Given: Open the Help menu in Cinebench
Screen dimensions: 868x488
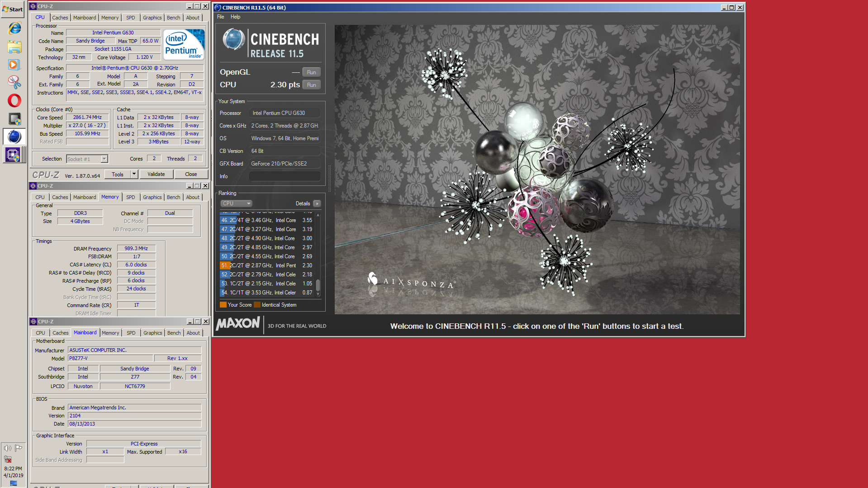Looking at the screenshot, I should tap(235, 17).
